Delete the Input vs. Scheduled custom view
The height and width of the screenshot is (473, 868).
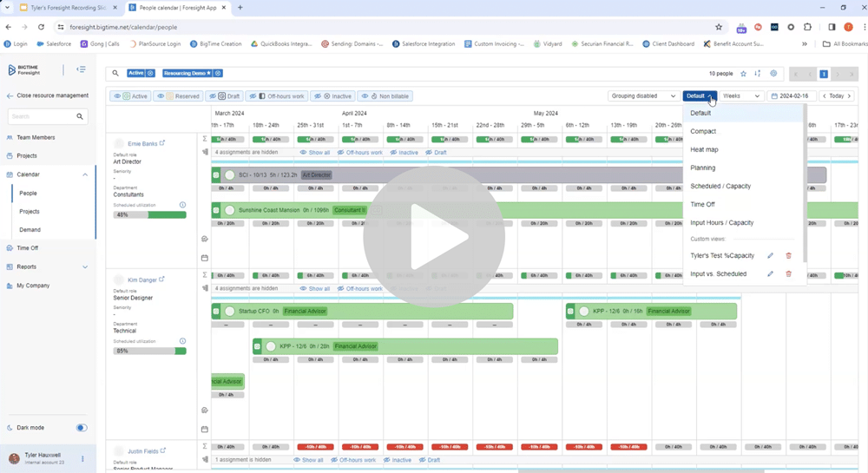[x=788, y=274]
